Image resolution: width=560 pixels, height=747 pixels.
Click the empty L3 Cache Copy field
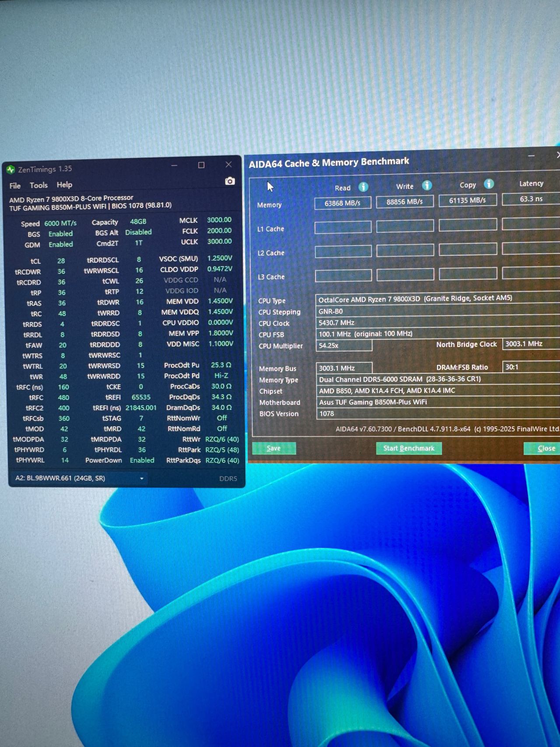click(x=468, y=274)
